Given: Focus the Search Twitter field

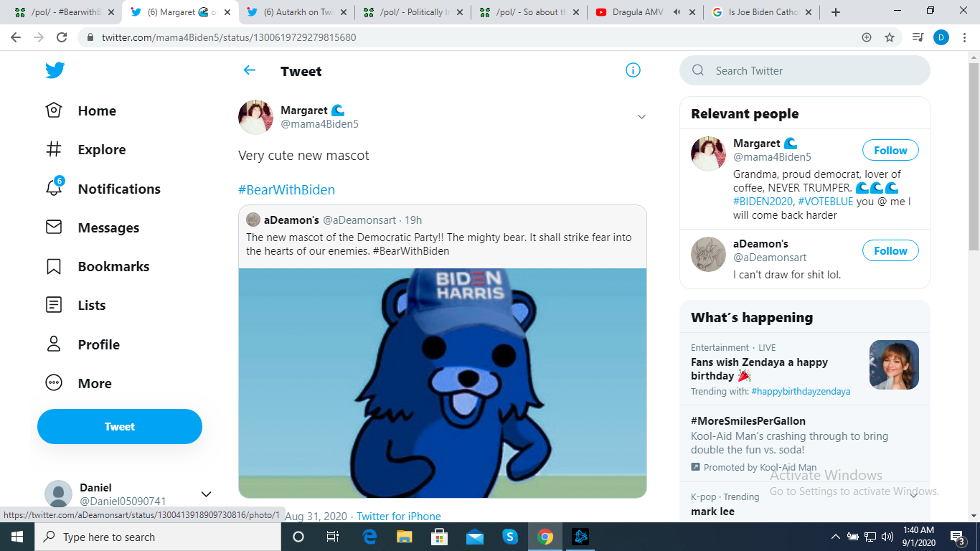Looking at the screenshot, I should (805, 70).
